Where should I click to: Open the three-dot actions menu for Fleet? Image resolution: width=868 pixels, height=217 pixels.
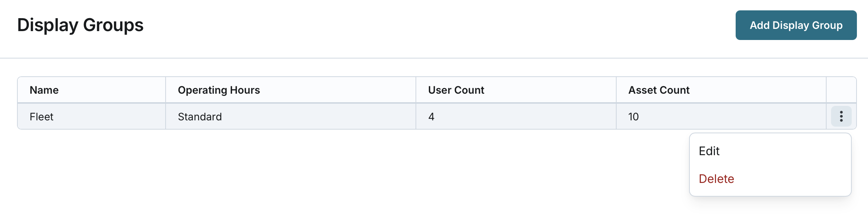click(841, 116)
